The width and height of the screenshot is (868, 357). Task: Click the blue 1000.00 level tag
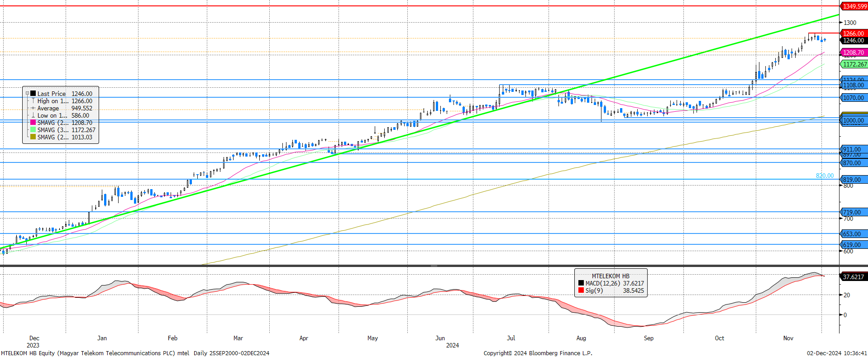(x=854, y=121)
